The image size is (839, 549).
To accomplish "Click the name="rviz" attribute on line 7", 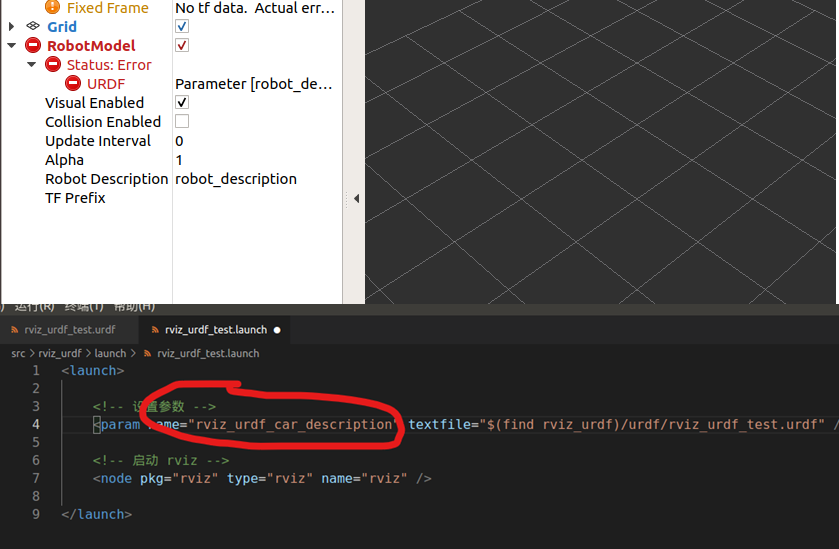I will 364,478.
